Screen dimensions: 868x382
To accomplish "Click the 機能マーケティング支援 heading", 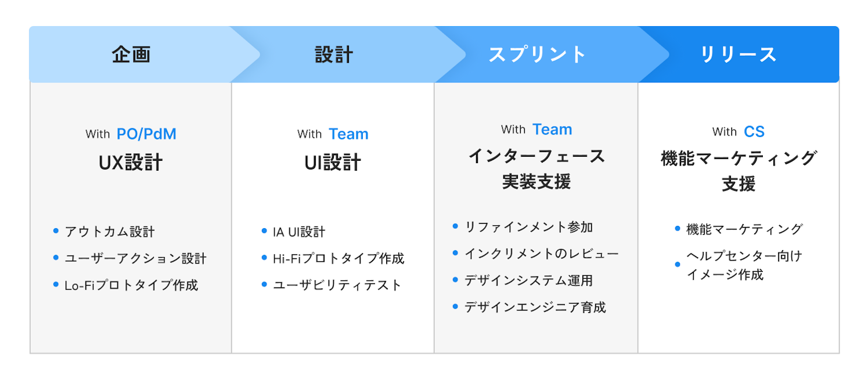I will 739,171.
